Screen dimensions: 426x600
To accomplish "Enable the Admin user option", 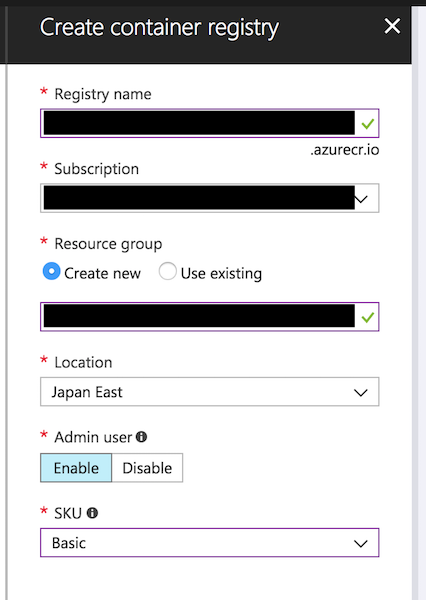I will tap(76, 468).
